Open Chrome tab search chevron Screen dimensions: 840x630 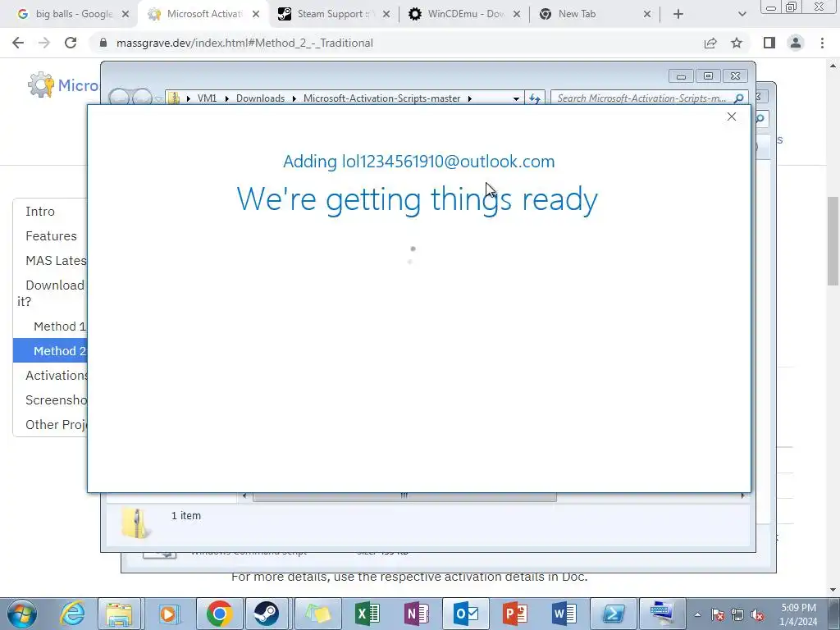[x=742, y=14]
